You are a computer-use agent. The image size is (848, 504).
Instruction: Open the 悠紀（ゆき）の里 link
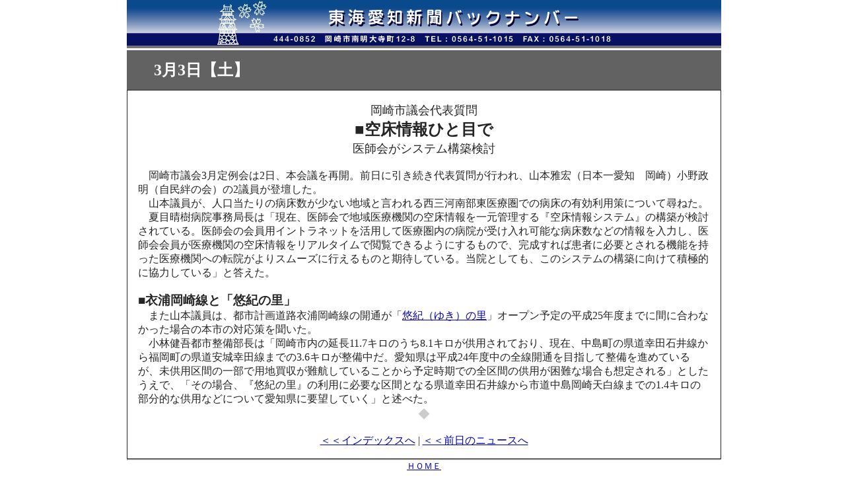click(444, 316)
